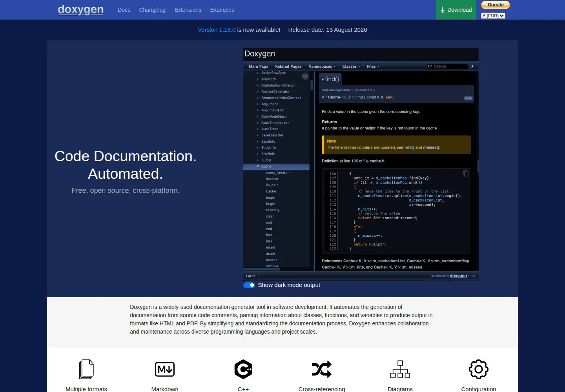The width and height of the screenshot is (565, 392).
Task: Open the Examples page
Action: (x=222, y=10)
